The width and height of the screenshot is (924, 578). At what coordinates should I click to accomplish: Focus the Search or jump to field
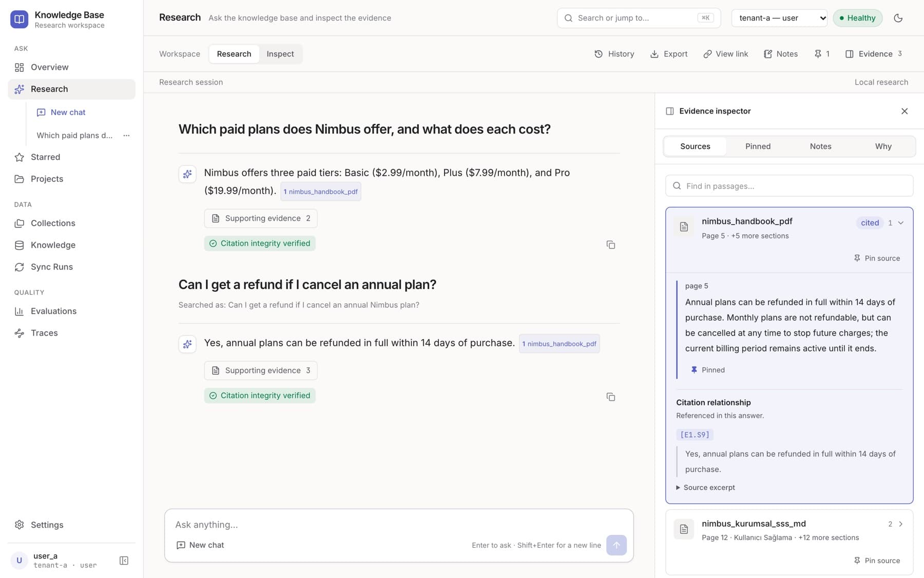point(639,18)
